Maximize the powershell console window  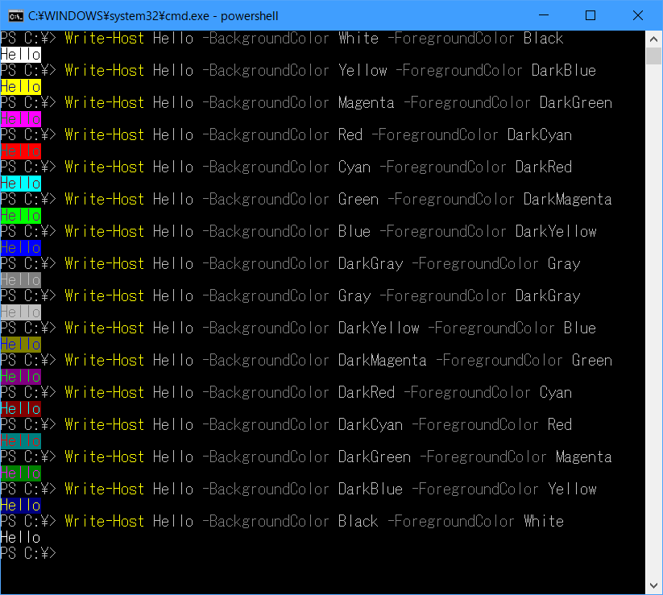click(591, 15)
